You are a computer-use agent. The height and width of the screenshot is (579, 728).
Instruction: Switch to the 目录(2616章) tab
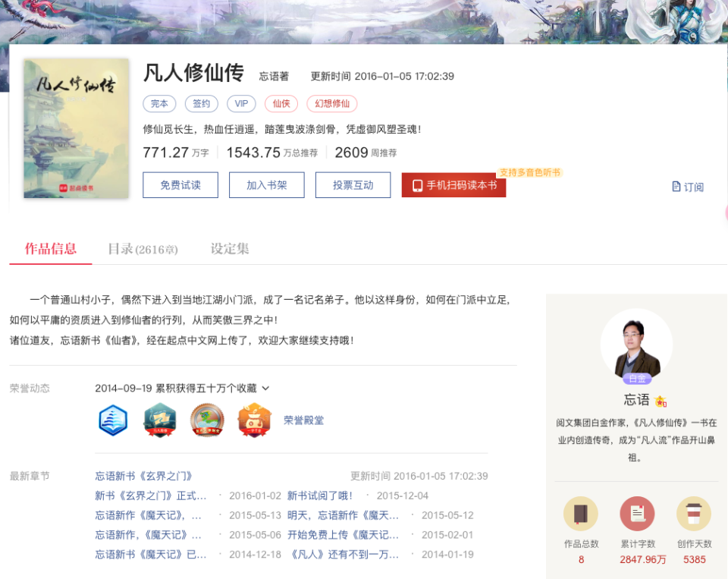[x=143, y=248]
